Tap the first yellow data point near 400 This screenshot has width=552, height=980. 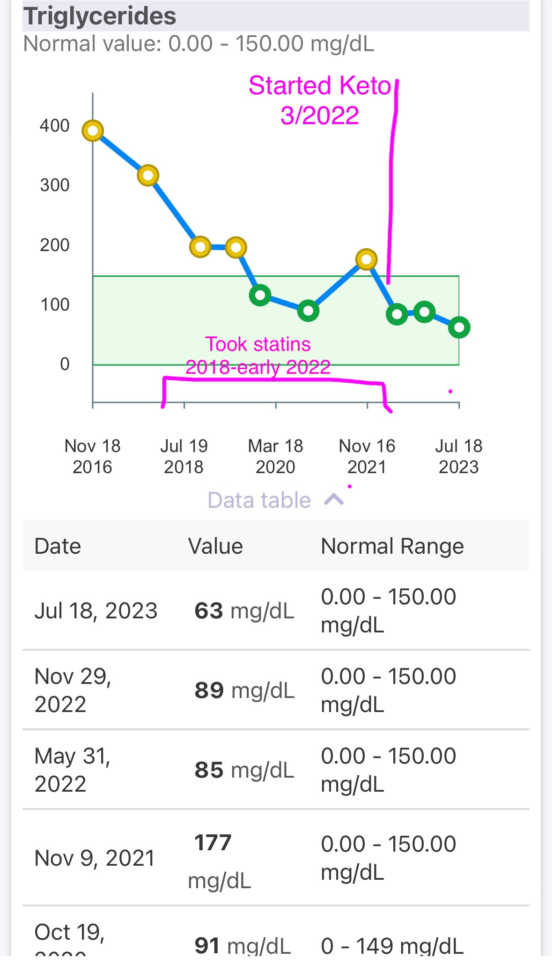pyautogui.click(x=93, y=131)
